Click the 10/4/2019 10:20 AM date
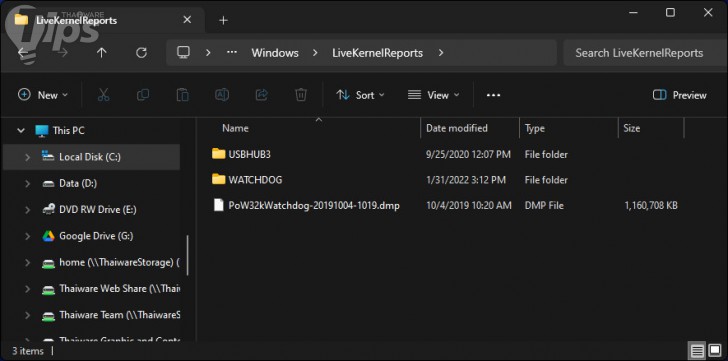This screenshot has height=361, width=728. point(469,205)
